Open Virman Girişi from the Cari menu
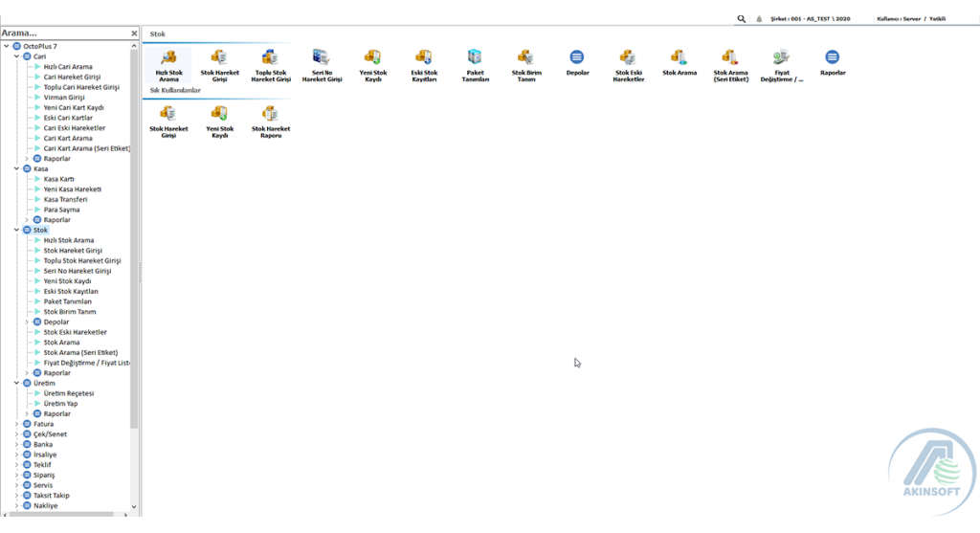The image size is (980, 533). 64,98
